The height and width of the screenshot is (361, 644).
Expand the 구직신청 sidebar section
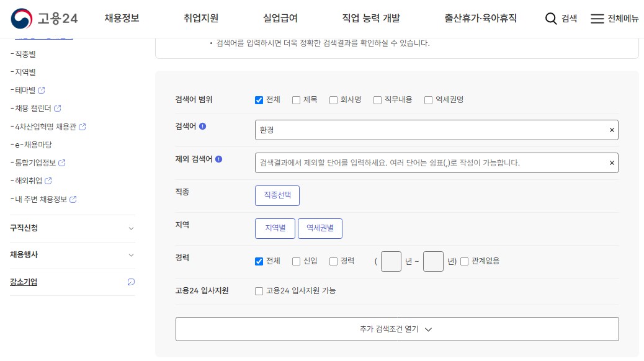click(x=71, y=228)
